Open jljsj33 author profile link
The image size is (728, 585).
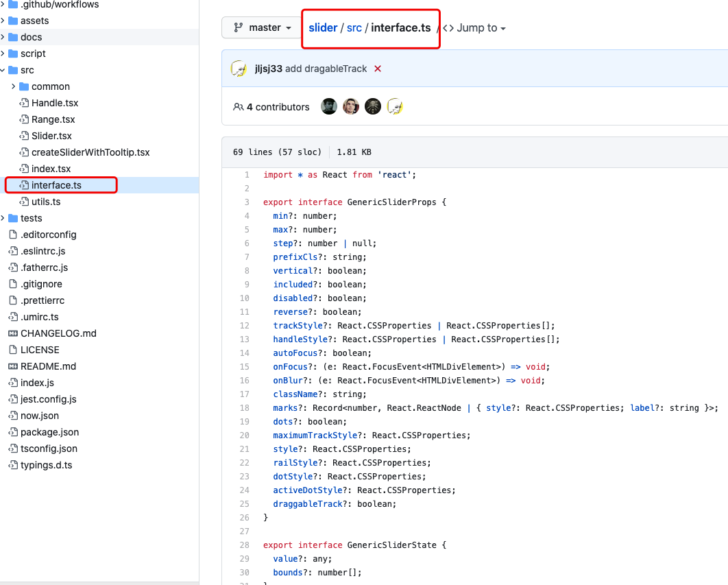[268, 69]
